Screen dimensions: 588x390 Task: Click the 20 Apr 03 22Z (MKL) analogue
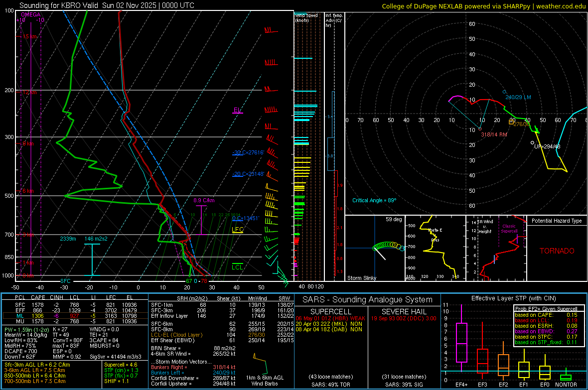coord(329,324)
